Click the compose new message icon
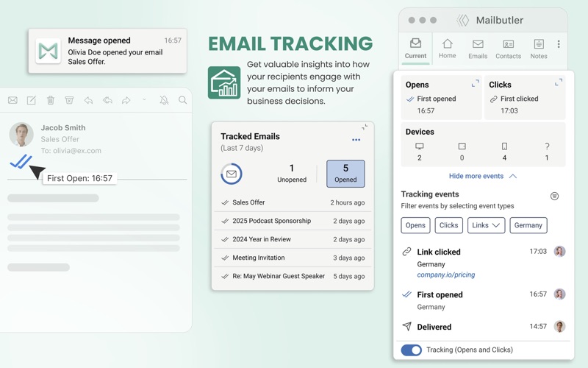 (32, 100)
